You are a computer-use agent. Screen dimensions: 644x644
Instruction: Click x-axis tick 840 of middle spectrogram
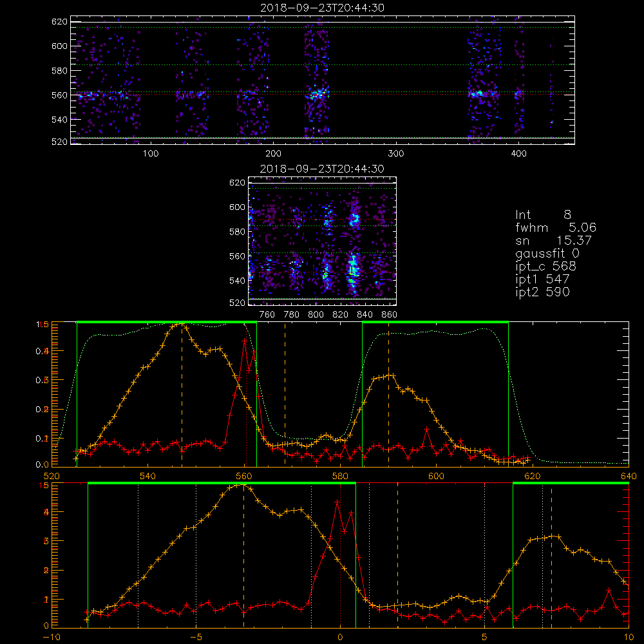(x=365, y=315)
